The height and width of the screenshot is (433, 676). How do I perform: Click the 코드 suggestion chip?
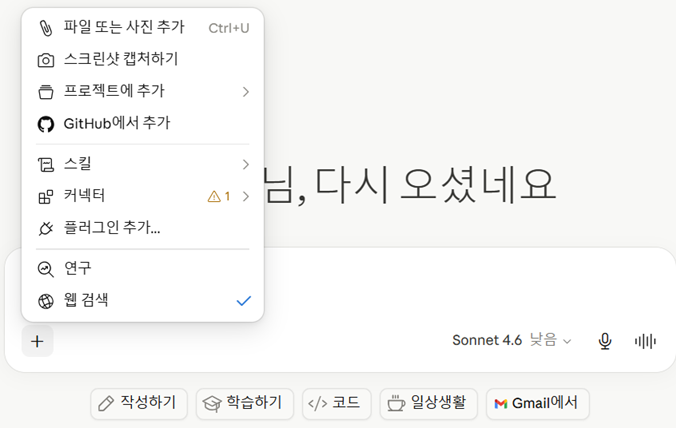tap(337, 404)
